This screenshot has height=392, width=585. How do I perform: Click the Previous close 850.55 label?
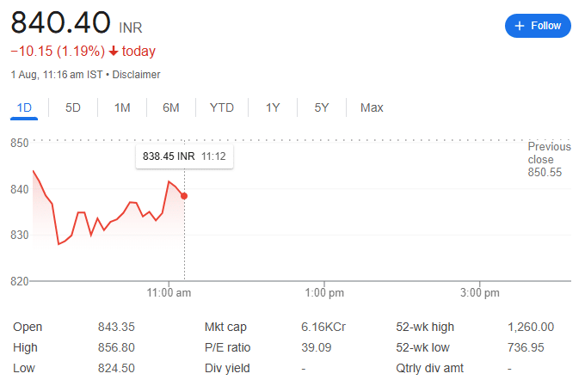click(548, 160)
